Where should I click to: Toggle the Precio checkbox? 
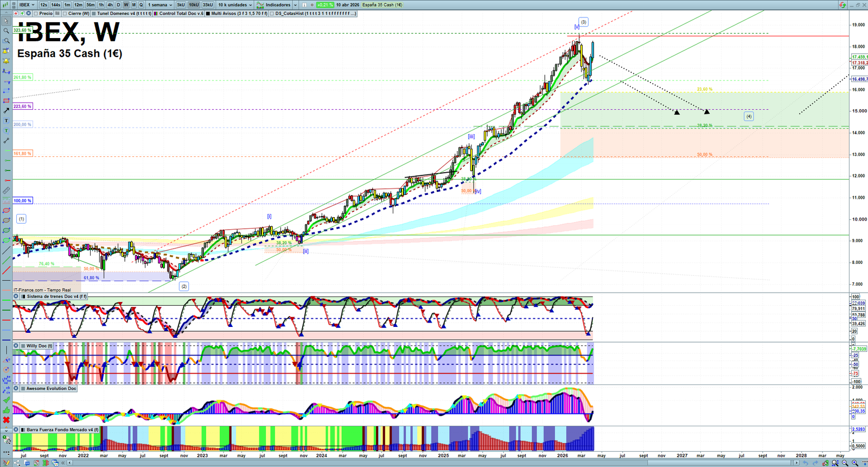36,14
